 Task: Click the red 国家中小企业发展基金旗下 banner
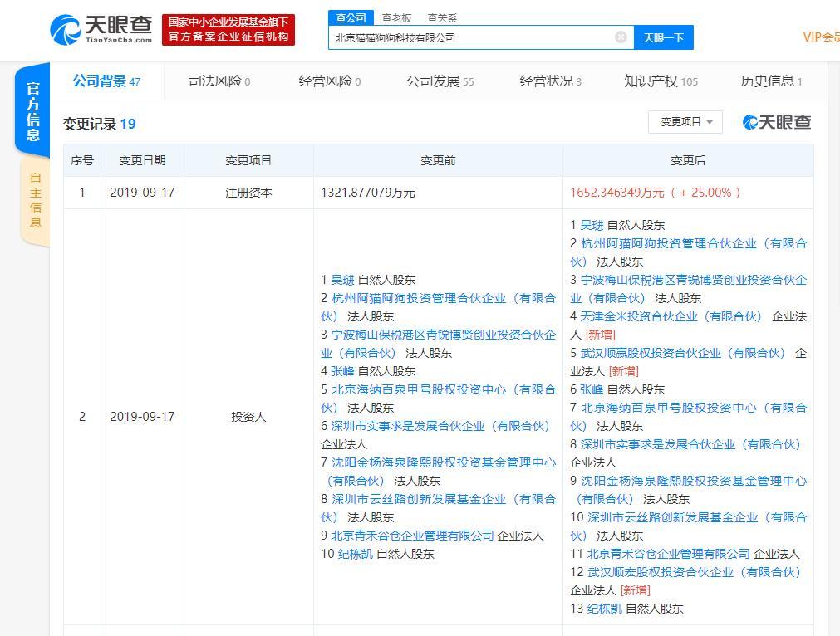pyautogui.click(x=228, y=29)
